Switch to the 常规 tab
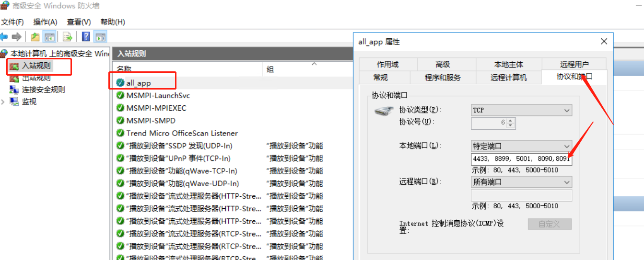The width and height of the screenshot is (644, 260). (380, 77)
